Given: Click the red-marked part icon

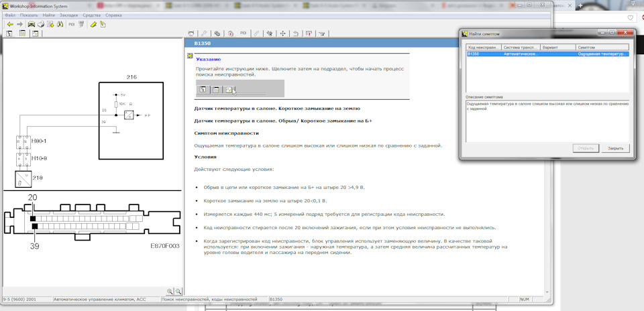Looking at the screenshot, I should 230,34.
